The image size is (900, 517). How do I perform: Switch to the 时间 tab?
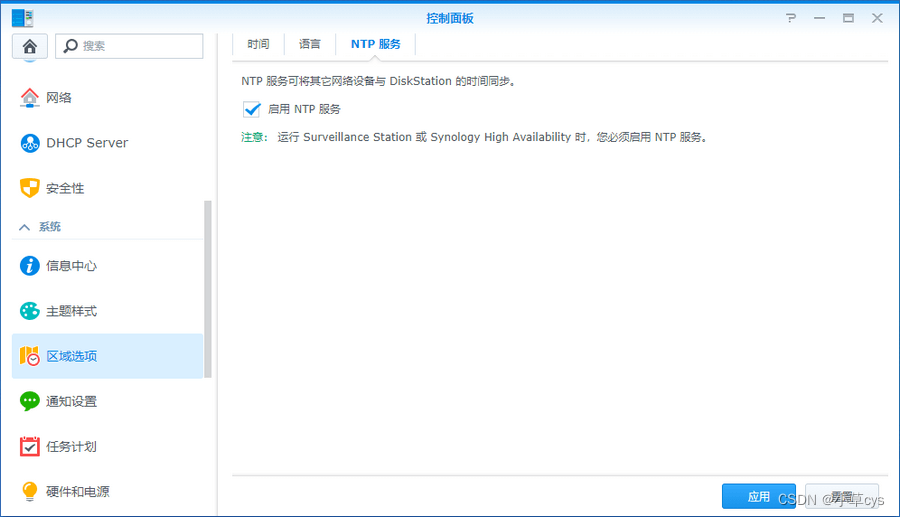(x=258, y=44)
